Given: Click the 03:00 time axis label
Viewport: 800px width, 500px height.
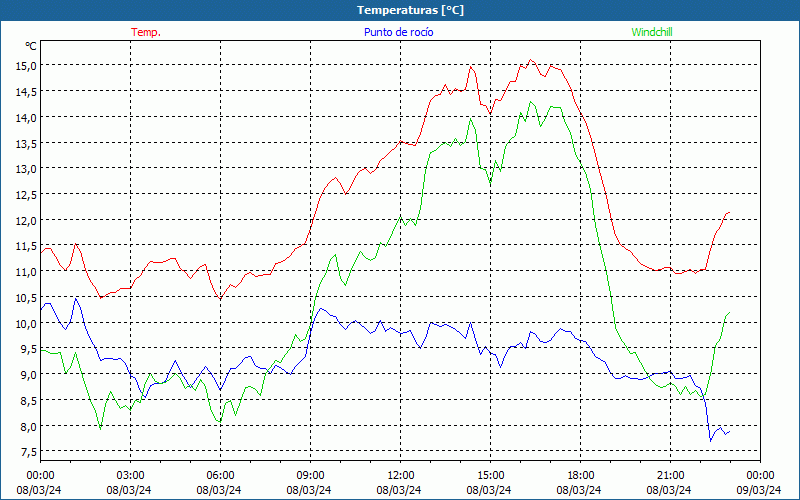Looking at the screenshot, I should point(131,476).
